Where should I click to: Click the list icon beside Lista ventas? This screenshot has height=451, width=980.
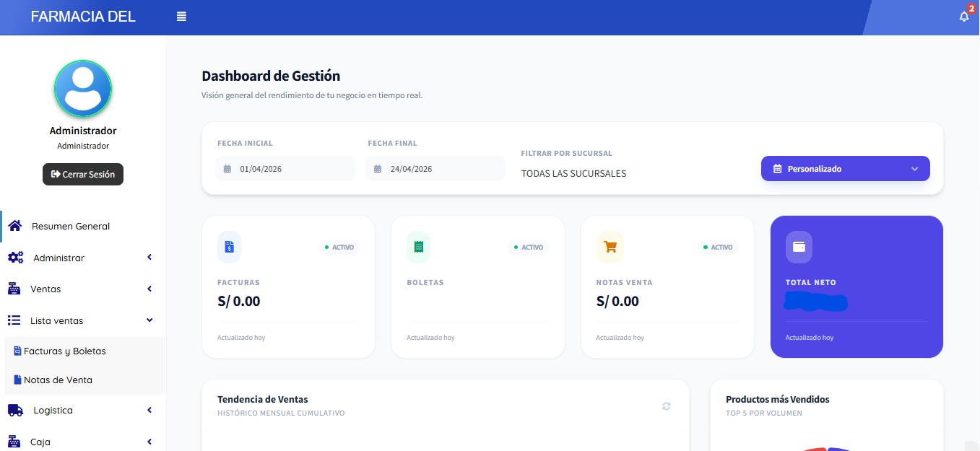(14, 320)
